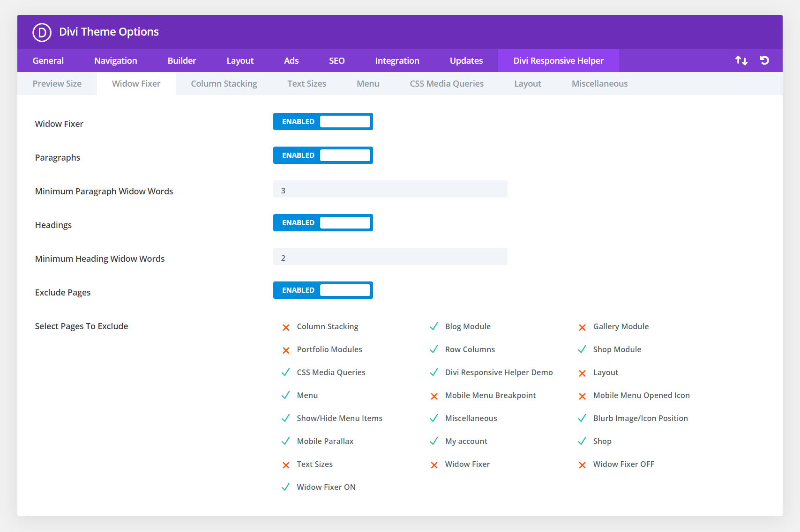Open the Integration tab

[397, 60]
